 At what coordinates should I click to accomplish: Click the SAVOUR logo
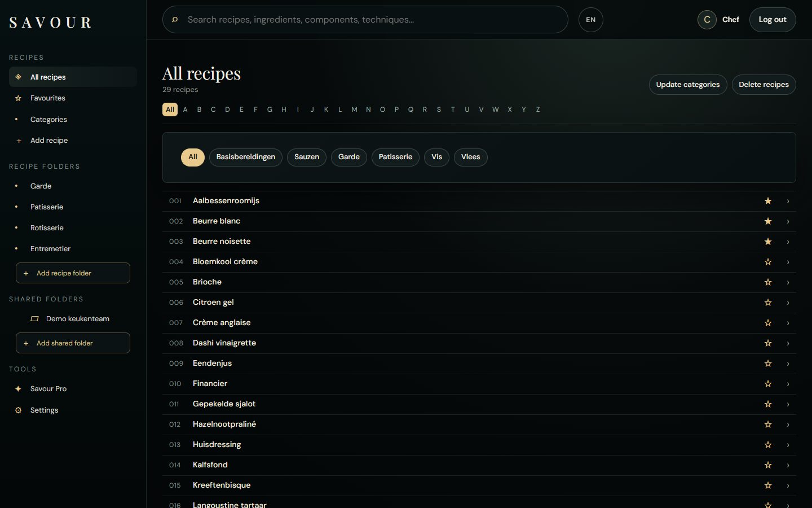pyautogui.click(x=50, y=23)
